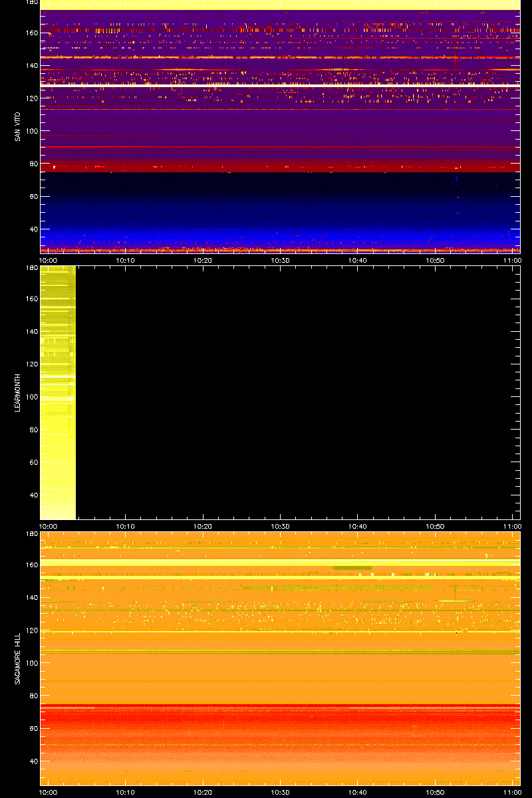Click 120 frequency label on Sagamore Hill axis
The width and height of the screenshot is (532, 798).
32,630
